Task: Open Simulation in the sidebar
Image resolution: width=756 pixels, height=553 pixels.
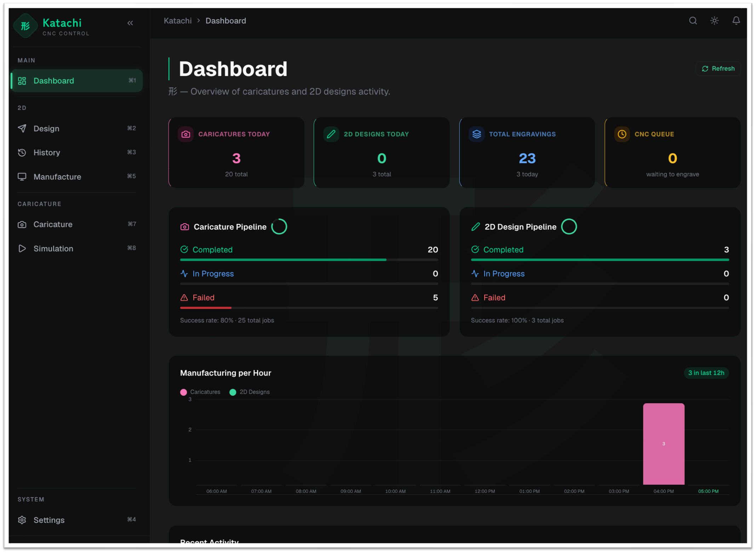Action: point(76,249)
